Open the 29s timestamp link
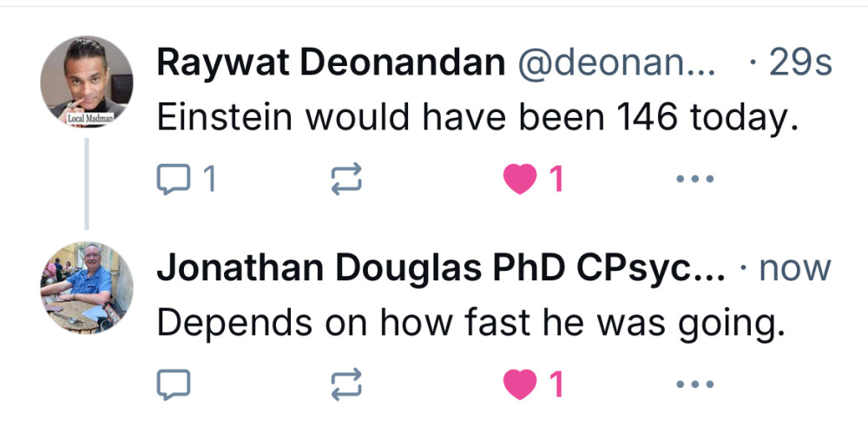The image size is (868, 434). pyautogui.click(x=799, y=62)
